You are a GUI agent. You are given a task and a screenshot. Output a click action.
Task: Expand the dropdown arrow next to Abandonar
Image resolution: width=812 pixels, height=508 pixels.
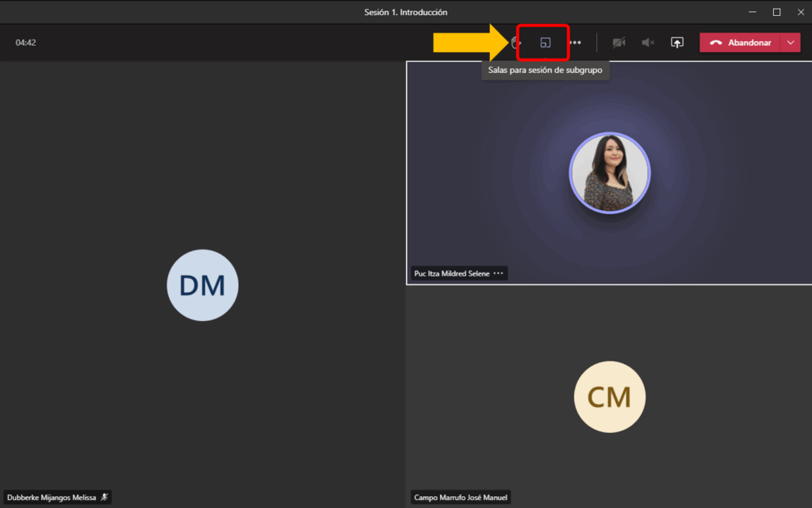pyautogui.click(x=791, y=43)
